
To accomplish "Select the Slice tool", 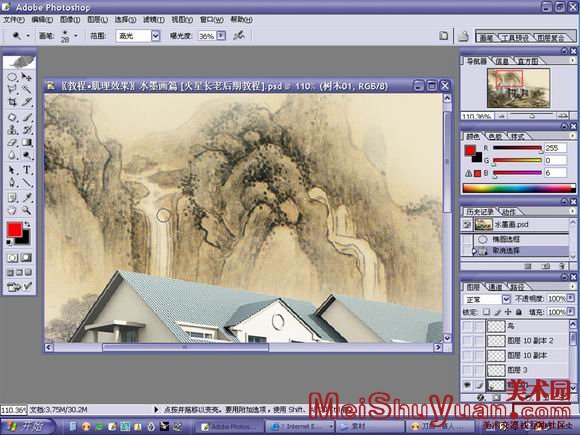I will coord(27,102).
